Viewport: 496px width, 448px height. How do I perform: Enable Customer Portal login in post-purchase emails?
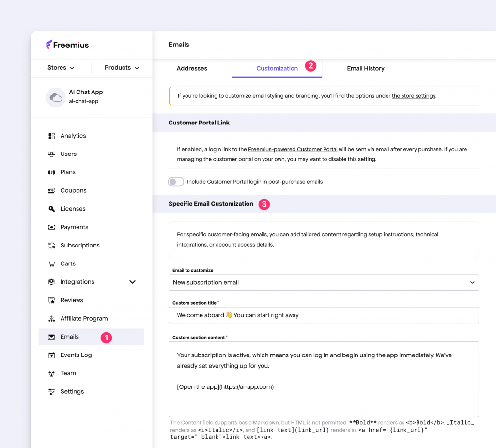point(175,182)
